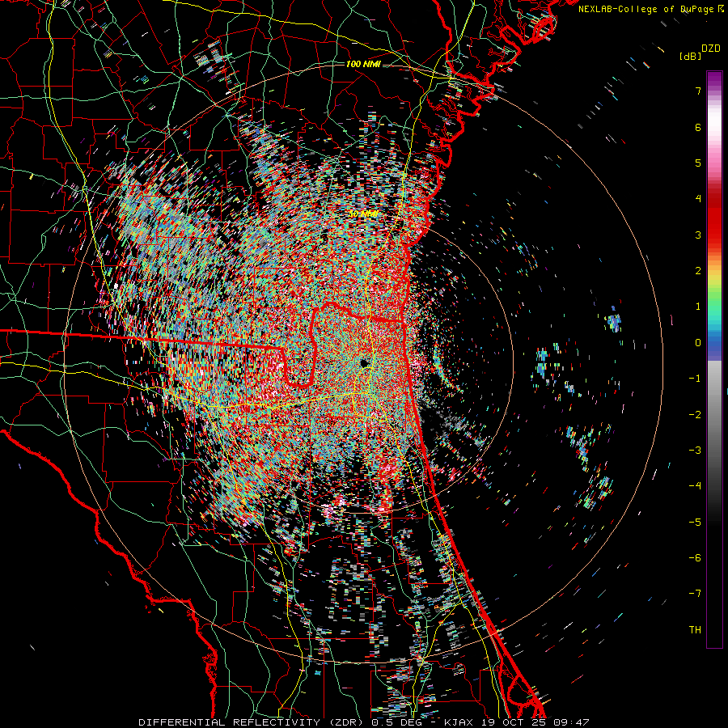Click the 100 NMI range ring label
This screenshot has width=728, height=728.
point(363,64)
